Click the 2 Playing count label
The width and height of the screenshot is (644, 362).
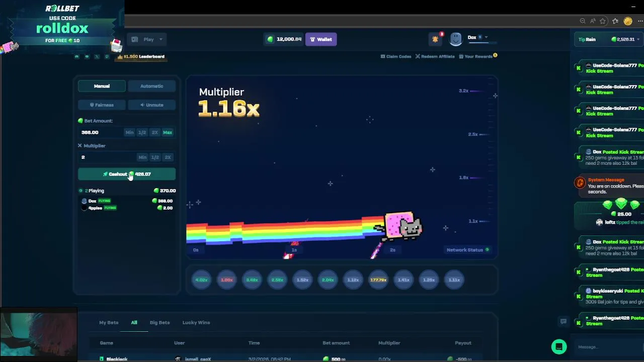coord(94,191)
